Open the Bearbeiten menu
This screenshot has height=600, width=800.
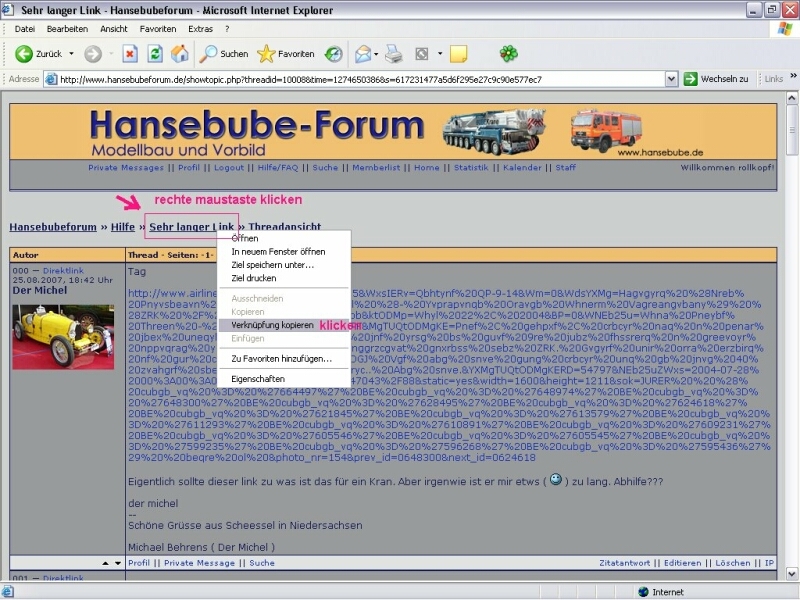[x=67, y=29]
